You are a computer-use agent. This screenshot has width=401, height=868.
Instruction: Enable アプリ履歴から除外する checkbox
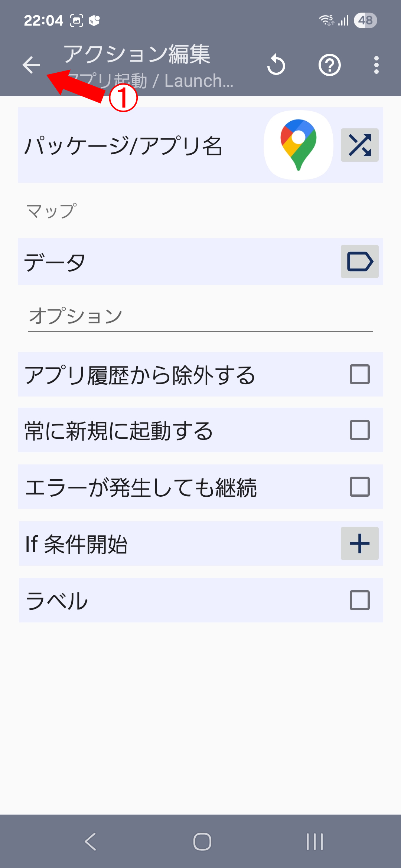point(359,374)
